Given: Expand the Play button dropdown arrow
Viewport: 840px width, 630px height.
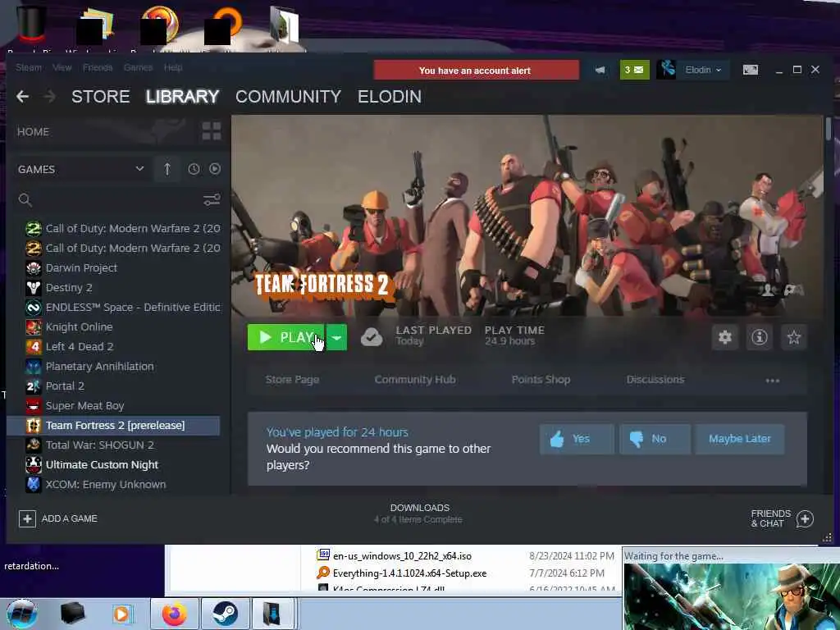Looking at the screenshot, I should coord(336,337).
